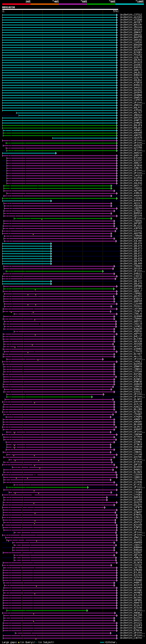This screenshot has width=146, height=644.
Task: Open hit UniRef100_C3TS12
Action: [131, 15]
